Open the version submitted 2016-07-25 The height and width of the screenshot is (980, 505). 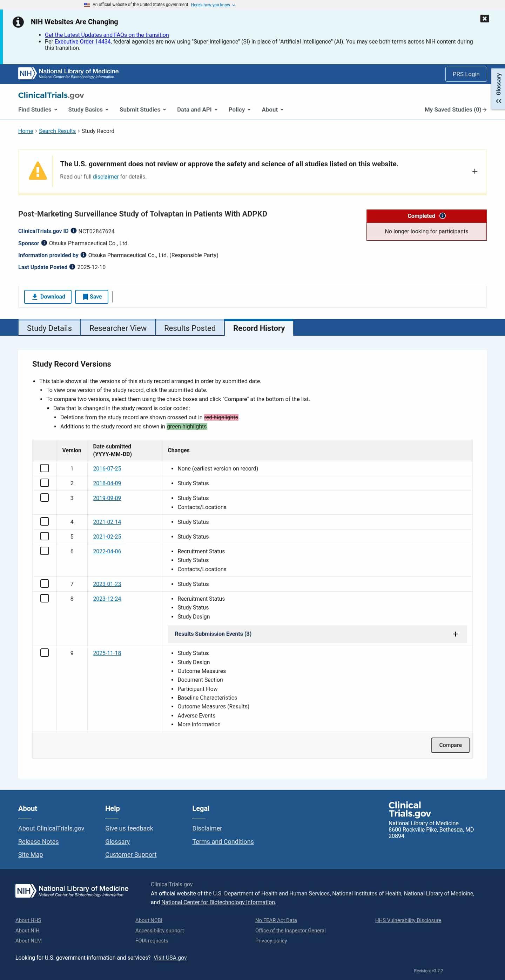(107, 468)
